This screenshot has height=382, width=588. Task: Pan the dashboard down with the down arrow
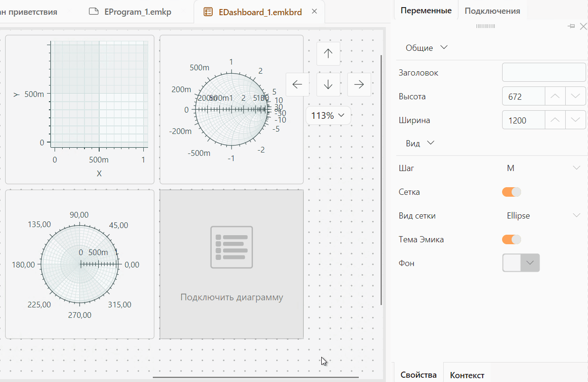(x=328, y=85)
